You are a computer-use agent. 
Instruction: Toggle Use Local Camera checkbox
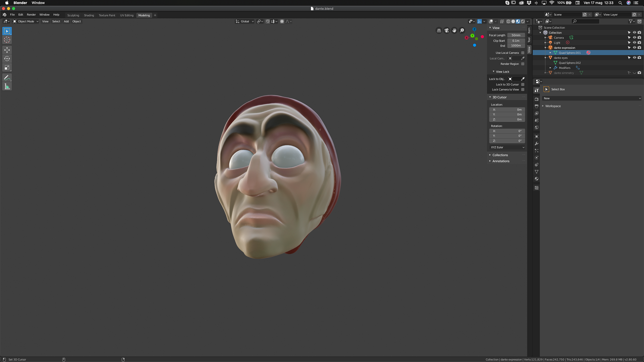(x=523, y=53)
